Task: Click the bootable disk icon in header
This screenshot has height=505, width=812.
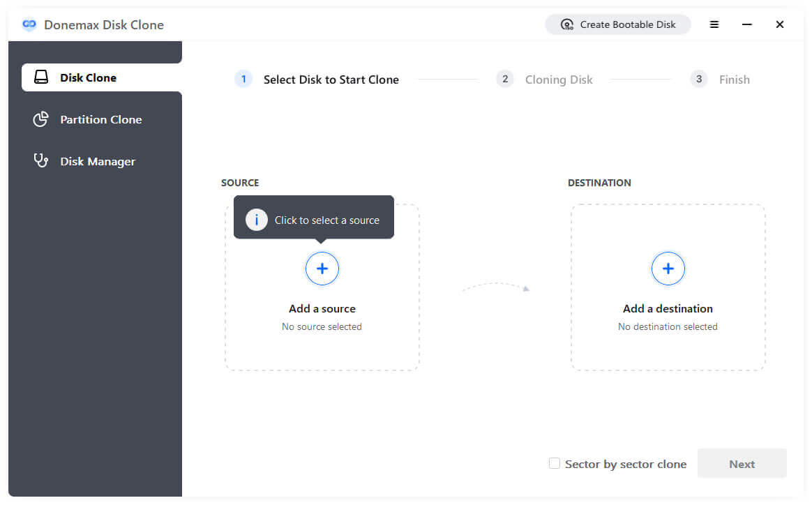Action: coord(567,25)
